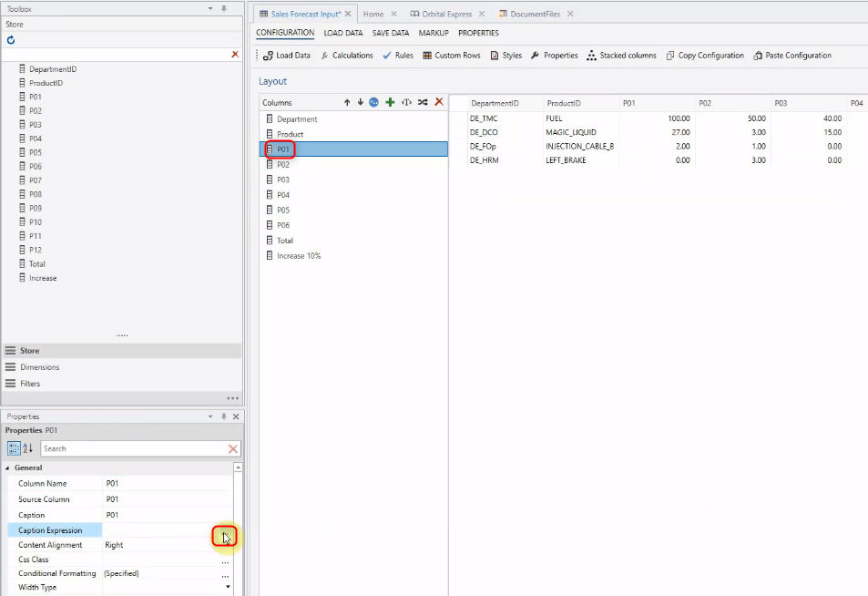This screenshot has height=596, width=868.
Task: Refresh the Store field list
Action: 9,39
